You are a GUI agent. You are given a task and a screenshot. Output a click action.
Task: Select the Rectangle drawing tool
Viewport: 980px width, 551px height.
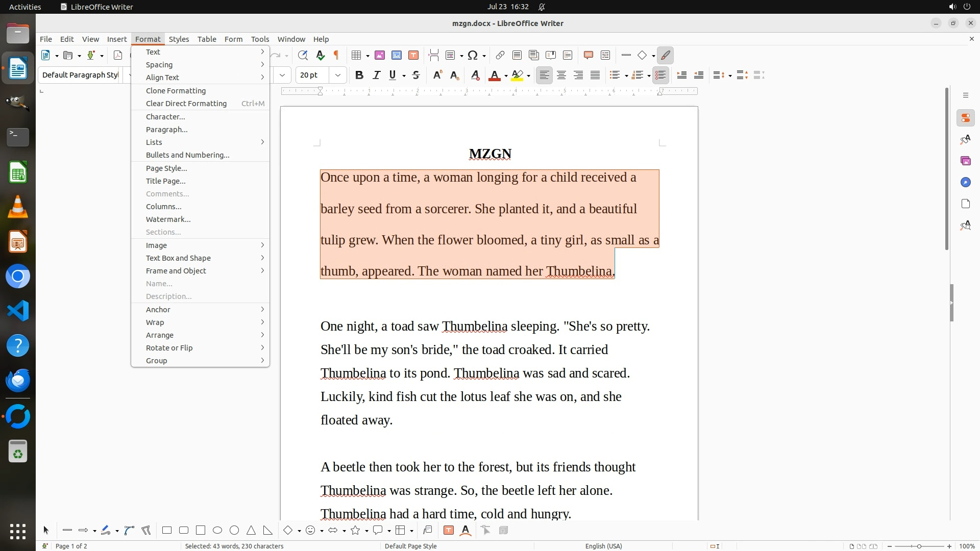point(167,531)
